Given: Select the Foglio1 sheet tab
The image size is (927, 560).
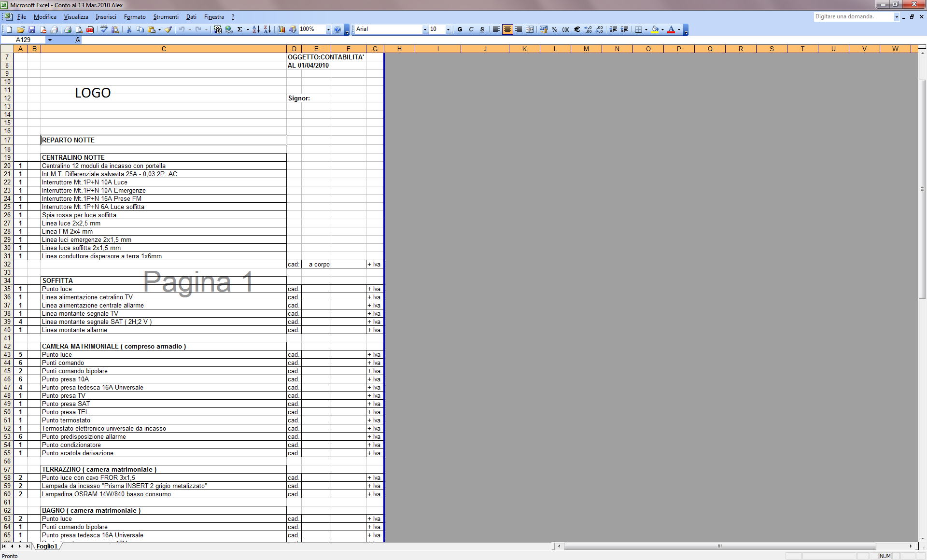Looking at the screenshot, I should pos(47,546).
